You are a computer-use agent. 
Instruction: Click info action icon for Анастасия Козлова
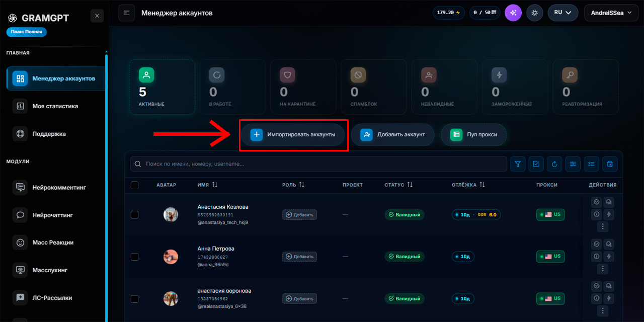(x=597, y=214)
